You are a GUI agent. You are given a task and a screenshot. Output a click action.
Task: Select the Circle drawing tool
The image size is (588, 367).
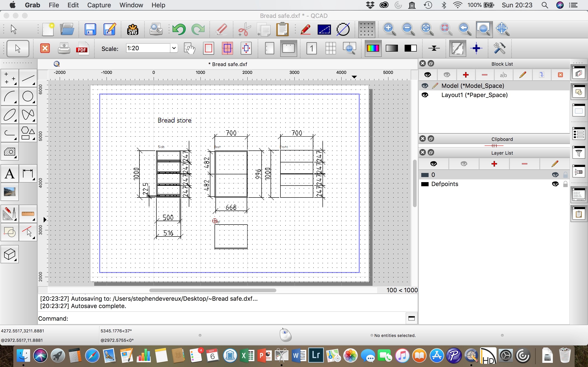click(28, 96)
